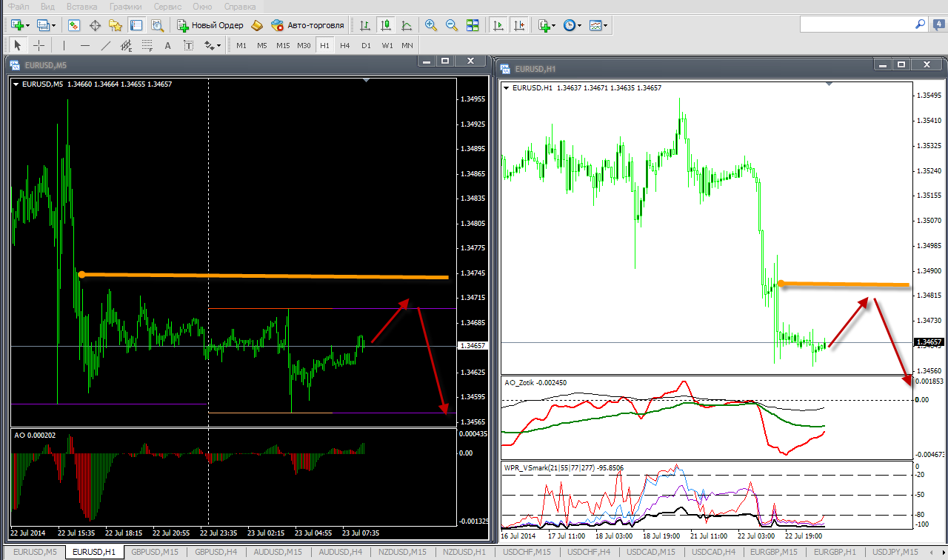Click the Новый Ордер button

click(210, 25)
